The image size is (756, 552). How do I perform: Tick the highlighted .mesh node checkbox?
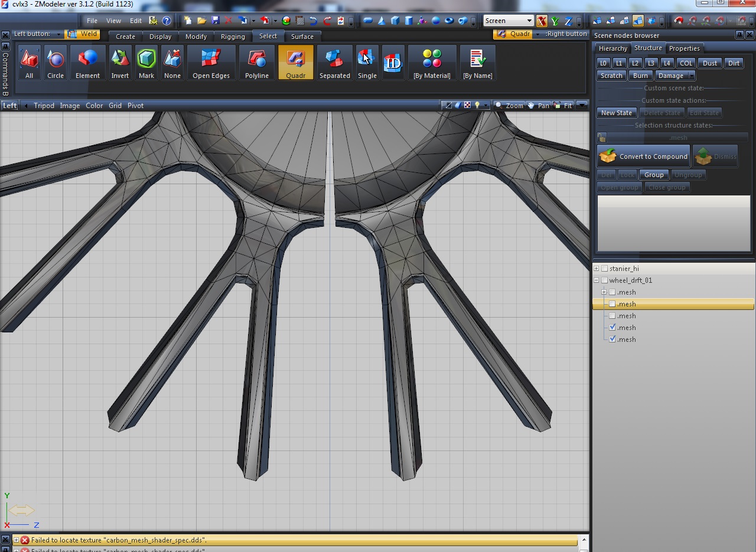[612, 304]
